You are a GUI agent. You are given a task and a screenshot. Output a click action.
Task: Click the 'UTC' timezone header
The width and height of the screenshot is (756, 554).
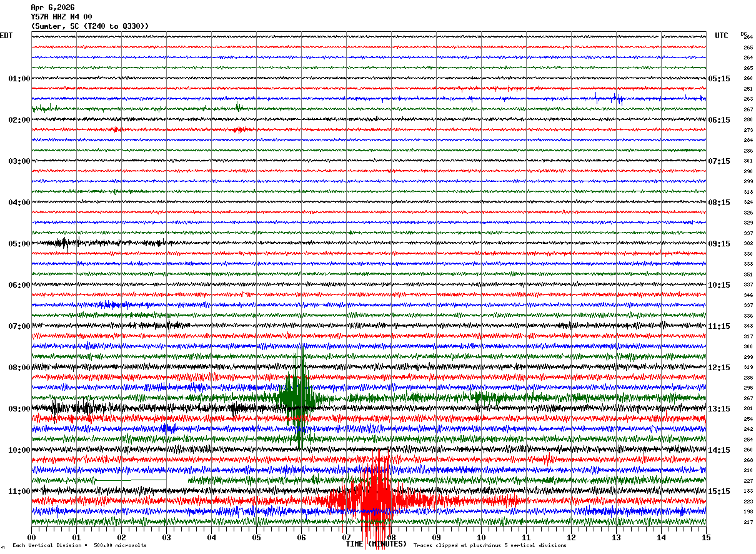722,36
